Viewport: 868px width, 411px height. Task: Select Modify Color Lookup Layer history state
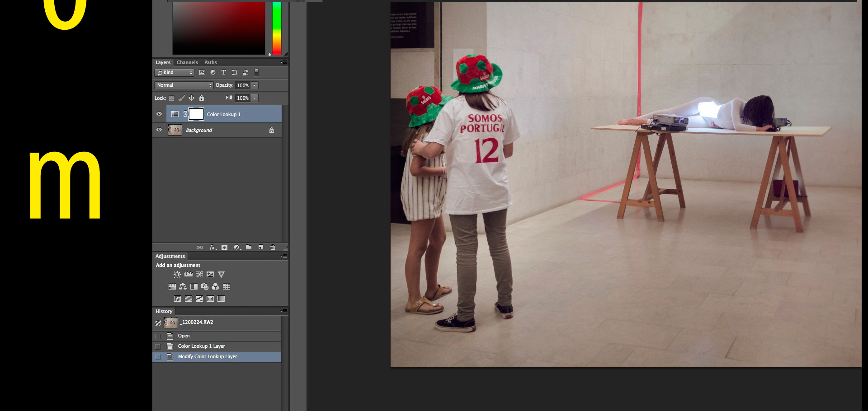point(217,357)
